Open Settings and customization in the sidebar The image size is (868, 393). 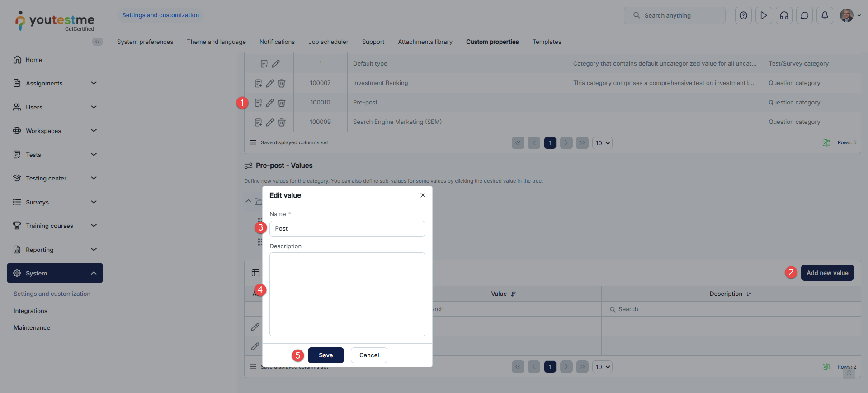point(52,294)
